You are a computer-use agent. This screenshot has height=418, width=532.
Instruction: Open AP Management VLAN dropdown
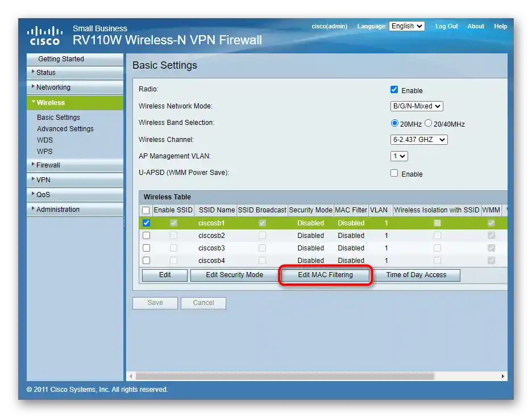[x=399, y=156]
